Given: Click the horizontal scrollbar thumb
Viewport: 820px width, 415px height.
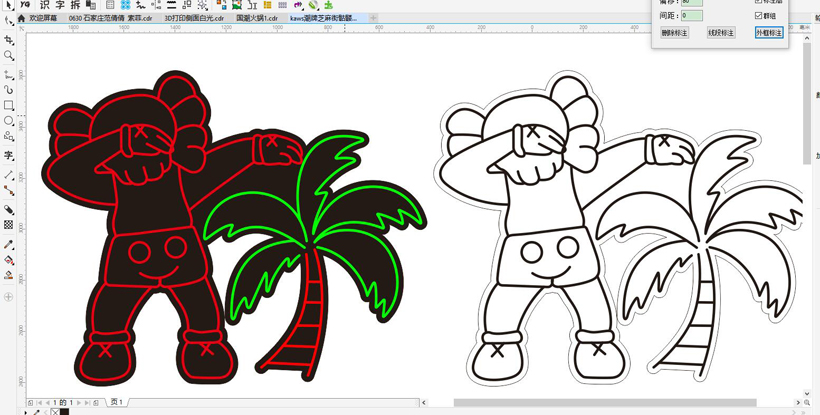Looking at the screenshot, I should [x=605, y=402].
